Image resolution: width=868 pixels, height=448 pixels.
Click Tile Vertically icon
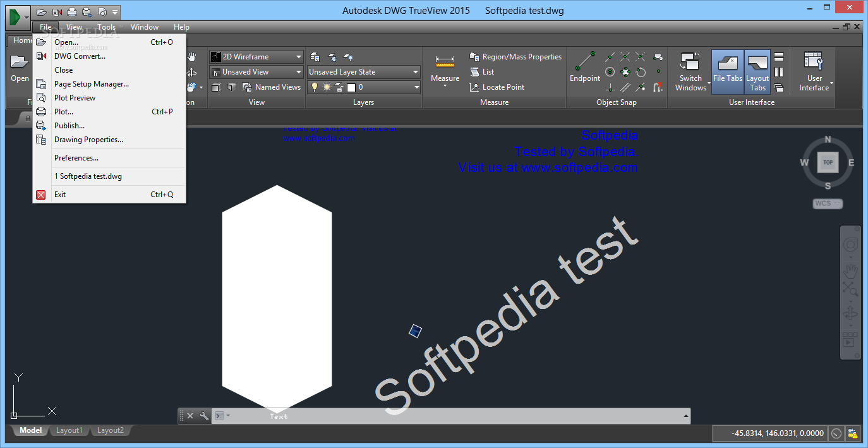(779, 72)
